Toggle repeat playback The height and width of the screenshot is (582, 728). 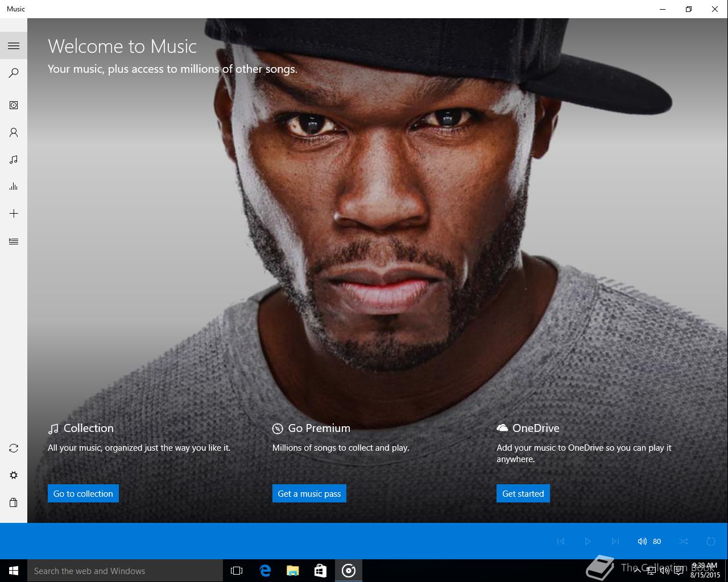711,541
